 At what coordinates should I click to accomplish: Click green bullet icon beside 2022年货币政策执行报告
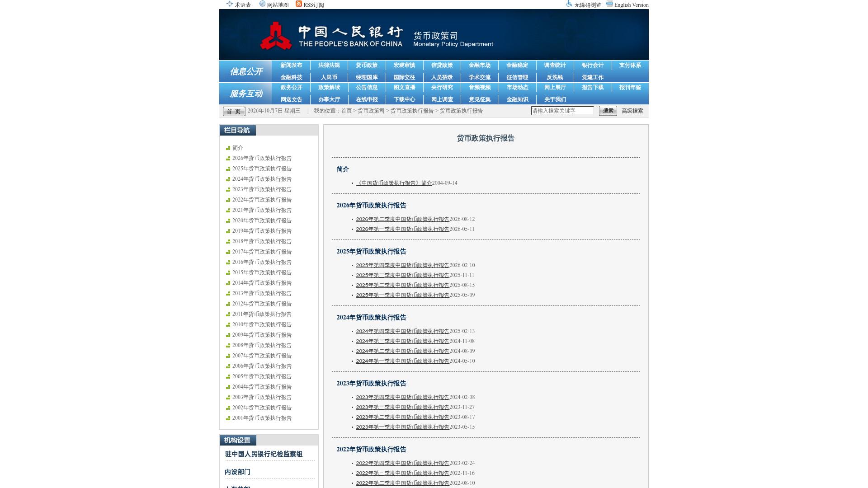(228, 200)
